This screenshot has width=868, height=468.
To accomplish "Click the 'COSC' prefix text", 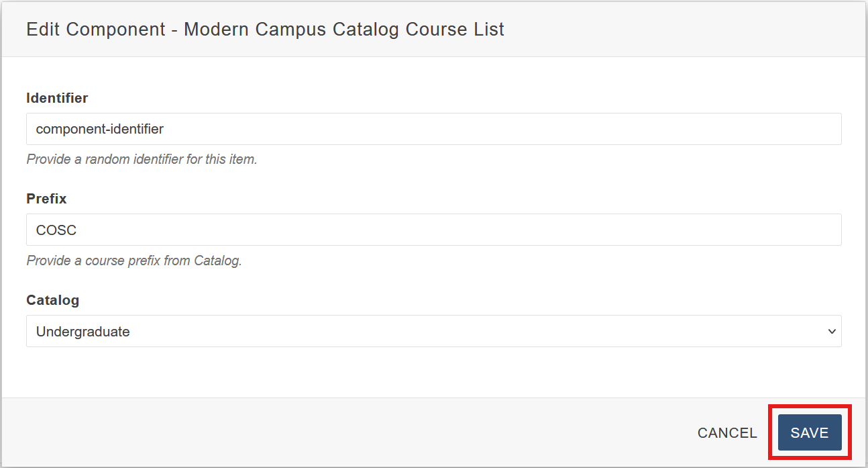I will (x=56, y=230).
